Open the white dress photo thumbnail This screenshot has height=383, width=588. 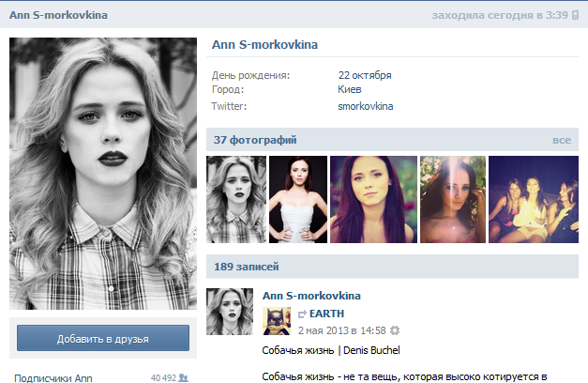pos(298,199)
